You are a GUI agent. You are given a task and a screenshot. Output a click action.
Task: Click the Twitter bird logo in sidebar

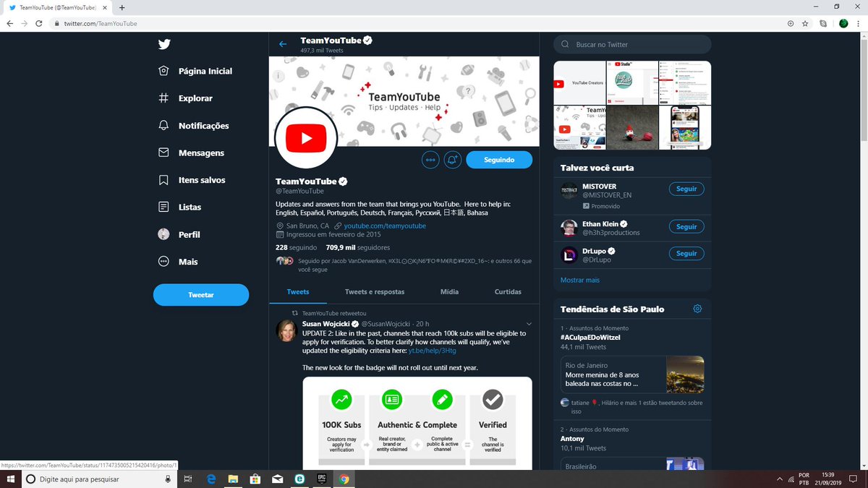[x=164, y=44]
